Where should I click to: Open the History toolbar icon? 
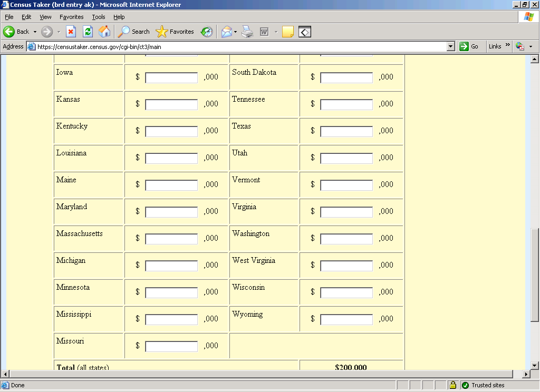pyautogui.click(x=207, y=32)
